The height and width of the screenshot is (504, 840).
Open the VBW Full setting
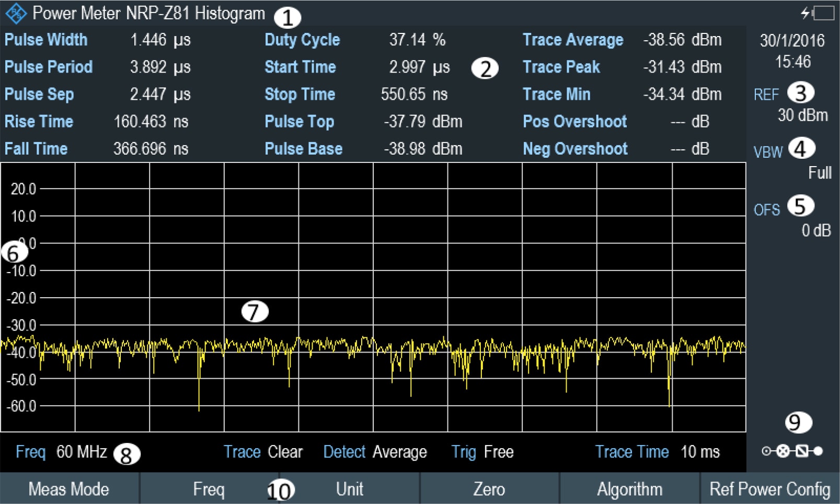pos(795,162)
